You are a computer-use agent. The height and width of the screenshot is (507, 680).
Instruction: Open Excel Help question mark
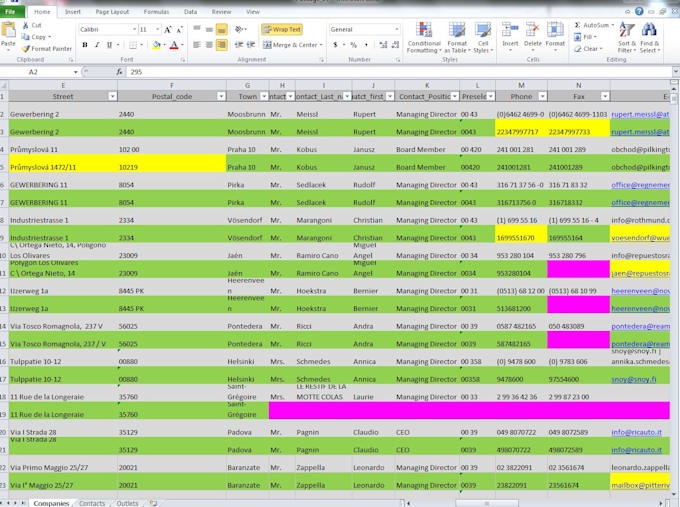[x=639, y=11]
